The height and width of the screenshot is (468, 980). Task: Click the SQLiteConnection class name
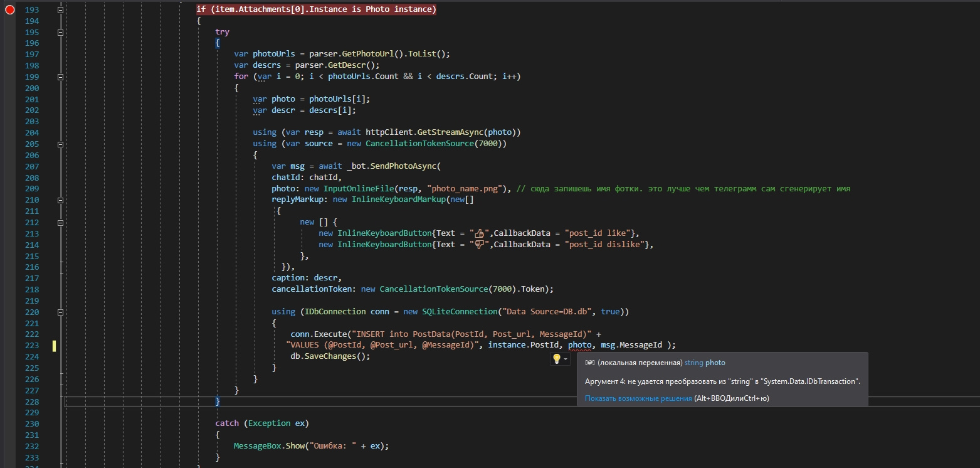pos(458,312)
